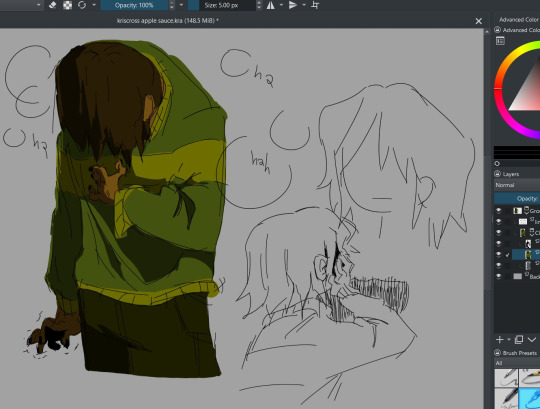Select the top Group layer thumbnail
540x409 pixels.
[x=517, y=210]
